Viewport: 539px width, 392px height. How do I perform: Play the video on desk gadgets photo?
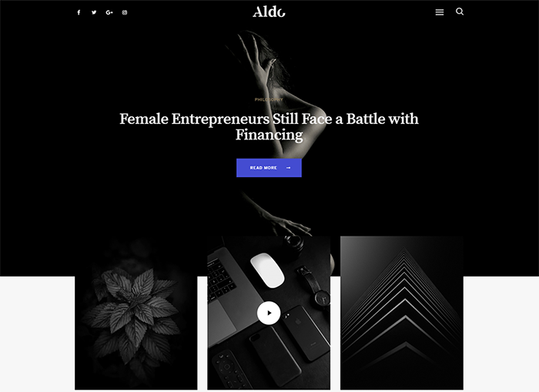point(269,313)
